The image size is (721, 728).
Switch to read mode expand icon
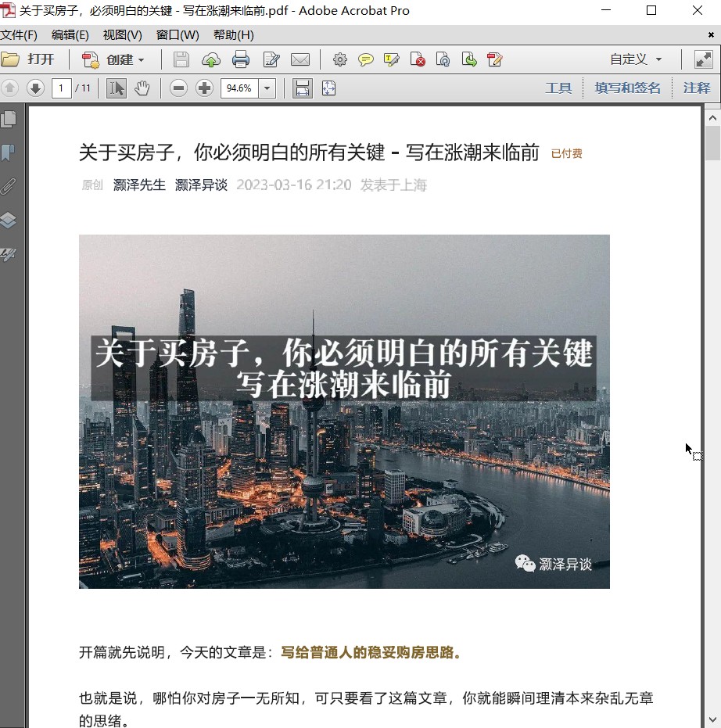[703, 60]
